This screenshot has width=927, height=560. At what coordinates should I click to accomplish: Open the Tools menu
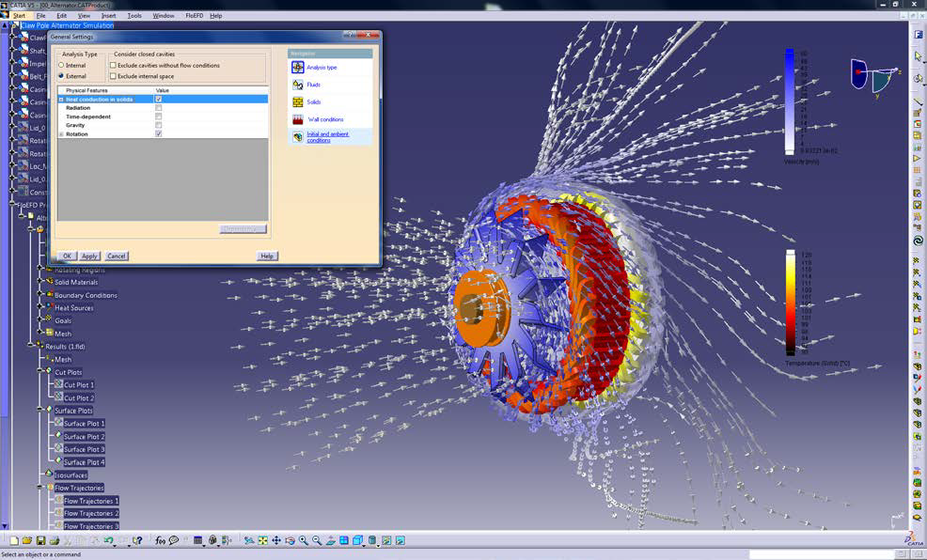point(134,16)
